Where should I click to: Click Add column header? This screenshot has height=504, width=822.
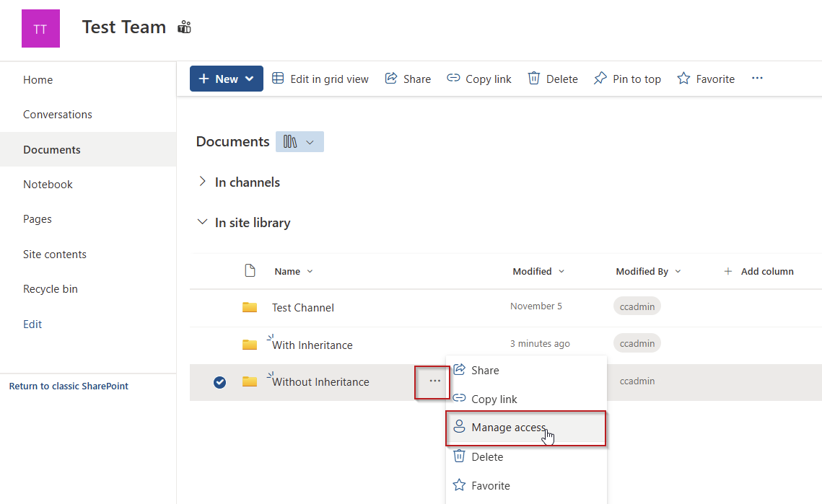758,271
